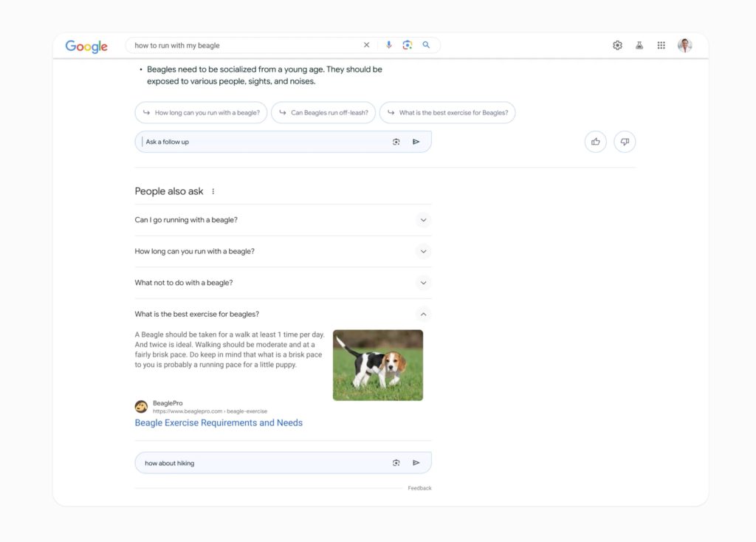
Task: Clear the search box text
Action: point(366,45)
